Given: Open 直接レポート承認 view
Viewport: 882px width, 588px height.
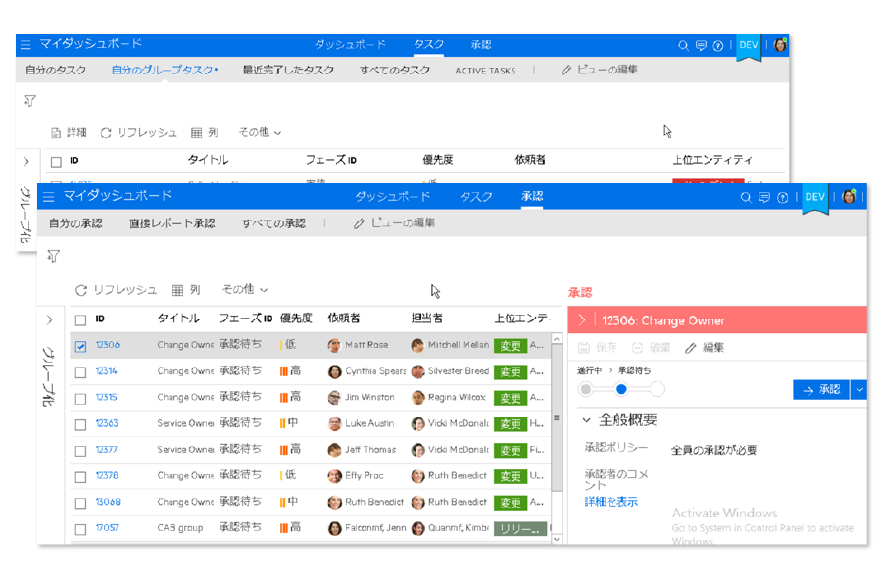Looking at the screenshot, I should click(172, 223).
